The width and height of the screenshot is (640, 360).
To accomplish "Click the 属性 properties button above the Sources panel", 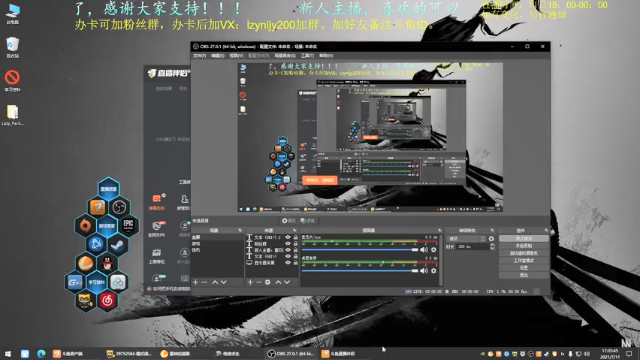I will click(x=288, y=221).
